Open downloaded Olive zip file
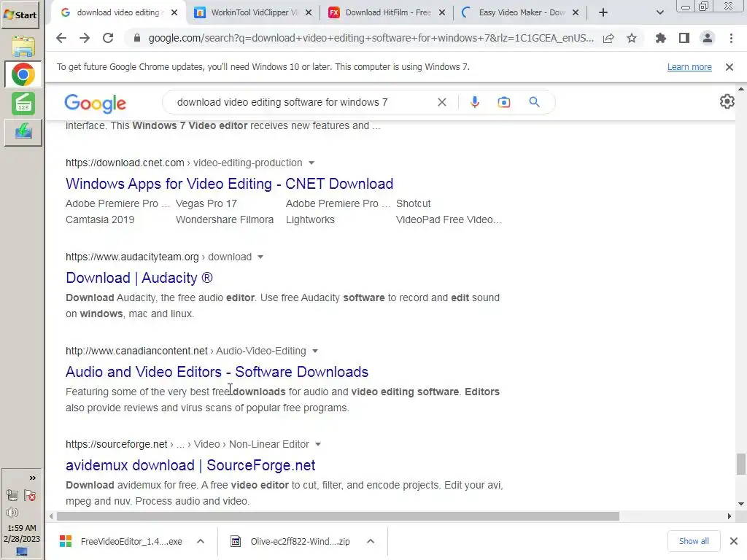 click(x=290, y=542)
